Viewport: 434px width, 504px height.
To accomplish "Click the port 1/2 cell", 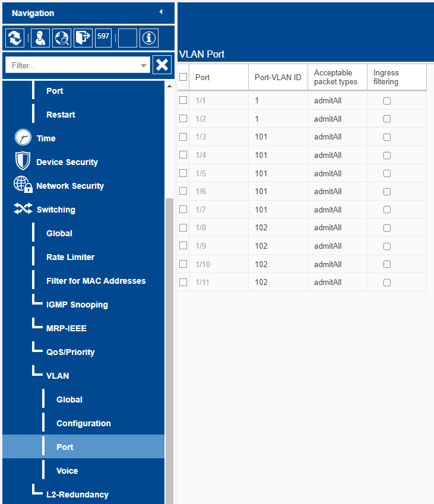I will click(x=218, y=119).
